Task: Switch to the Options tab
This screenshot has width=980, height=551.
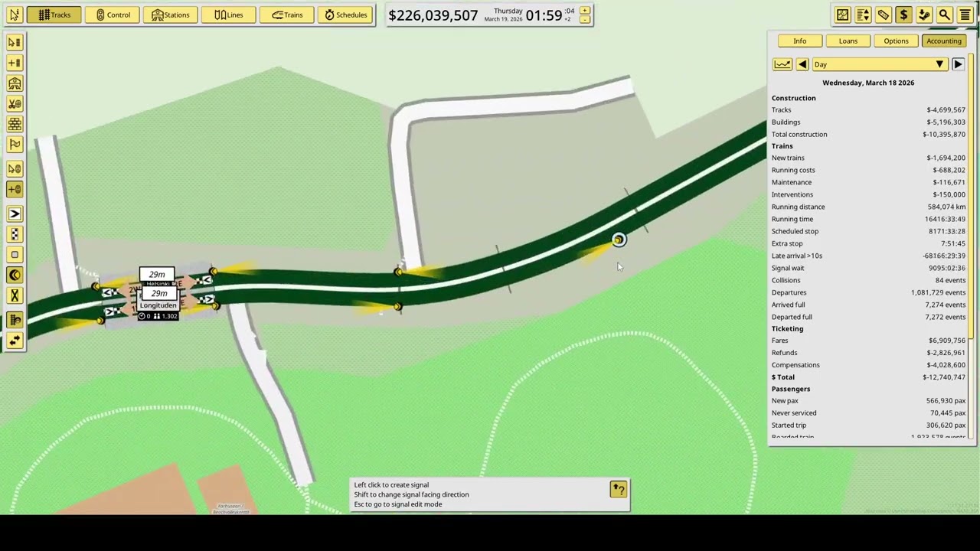Action: (896, 41)
